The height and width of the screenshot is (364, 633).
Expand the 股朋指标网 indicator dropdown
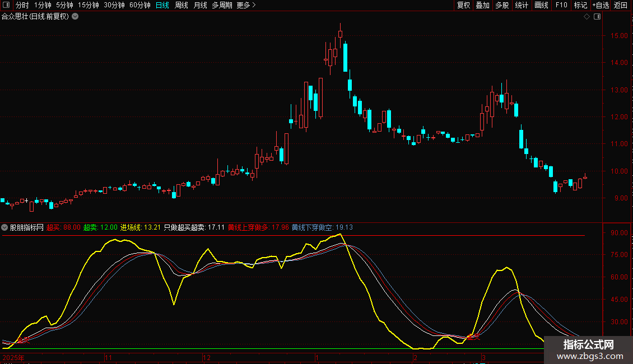click(4, 227)
